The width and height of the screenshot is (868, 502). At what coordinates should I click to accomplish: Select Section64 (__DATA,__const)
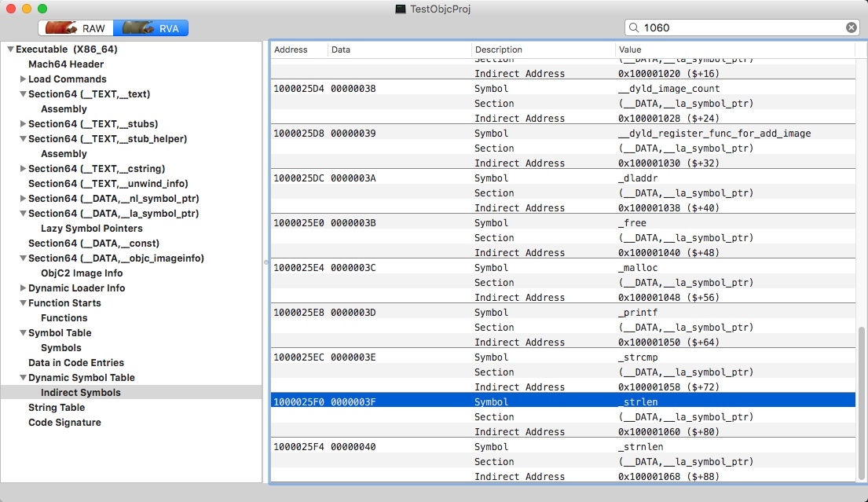pos(93,244)
